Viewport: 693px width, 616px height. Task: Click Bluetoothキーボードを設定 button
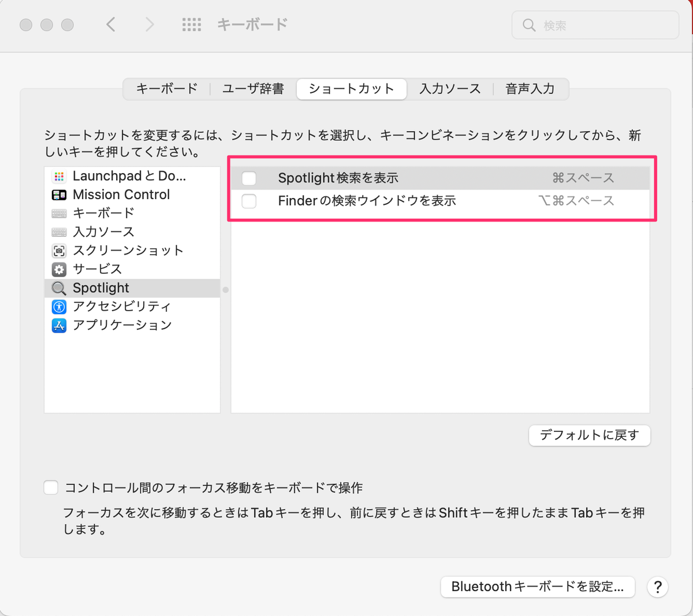click(538, 587)
